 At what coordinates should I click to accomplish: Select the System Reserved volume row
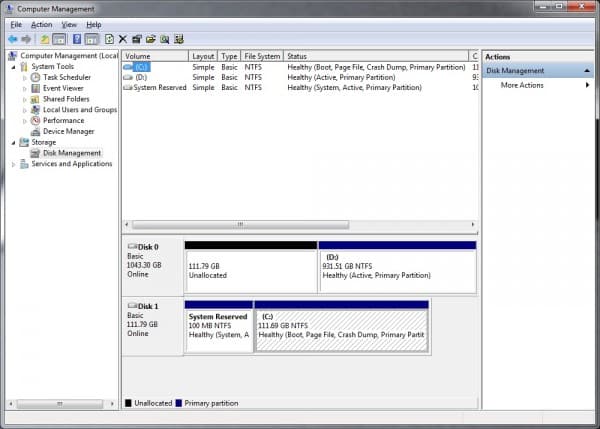300,88
